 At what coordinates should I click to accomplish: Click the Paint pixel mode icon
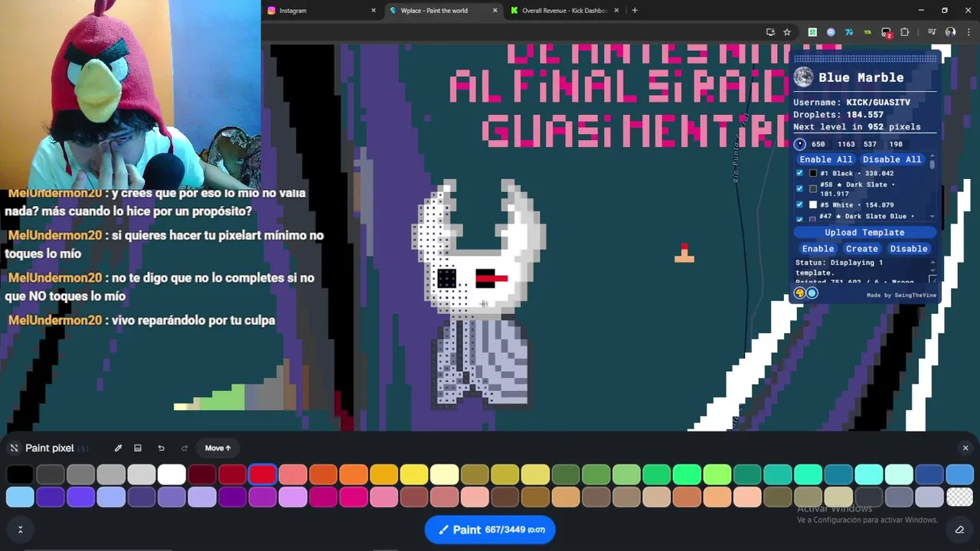point(14,448)
